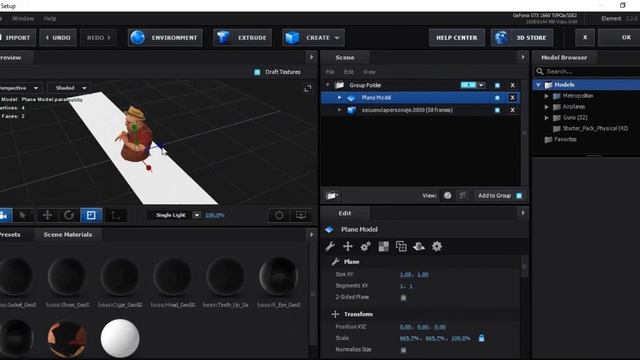Cancel setup with the X button beside OK

pyautogui.click(x=585, y=38)
